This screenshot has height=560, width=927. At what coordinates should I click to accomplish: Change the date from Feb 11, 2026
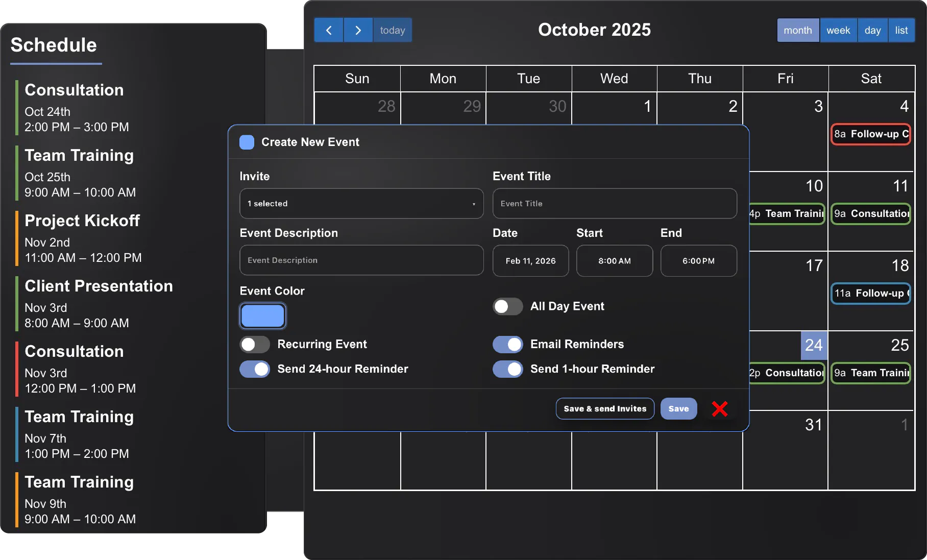530,260
